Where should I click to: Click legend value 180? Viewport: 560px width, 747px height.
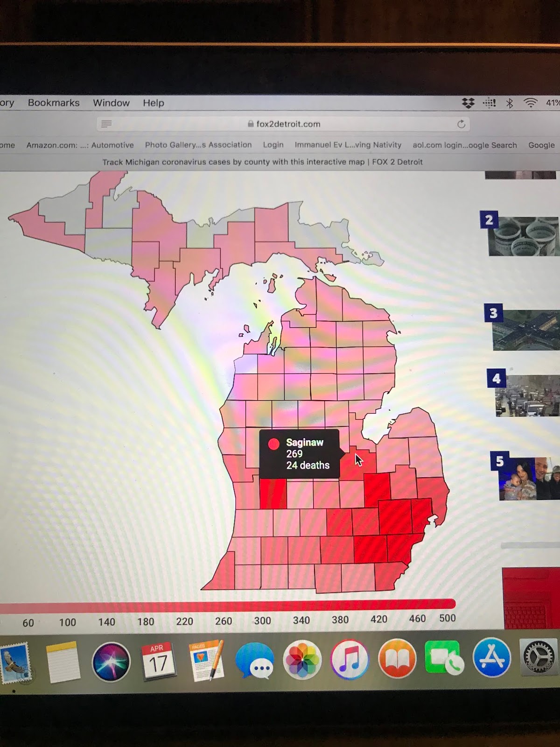[146, 622]
